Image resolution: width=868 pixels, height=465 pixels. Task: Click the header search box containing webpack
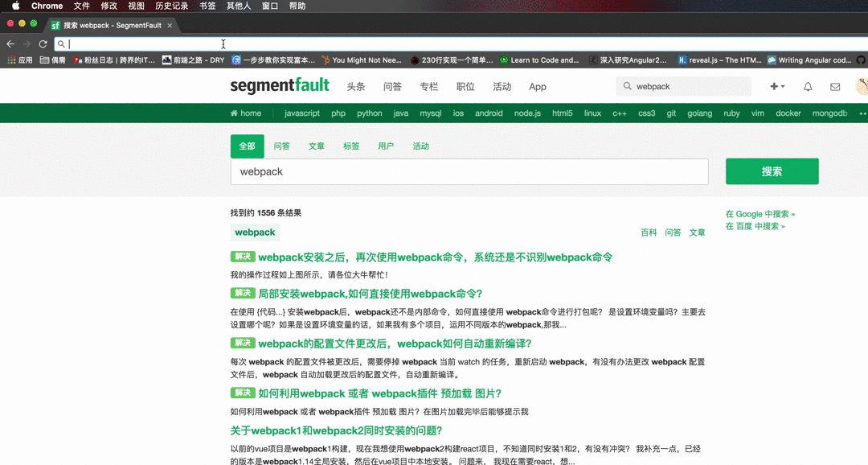pyautogui.click(x=684, y=86)
